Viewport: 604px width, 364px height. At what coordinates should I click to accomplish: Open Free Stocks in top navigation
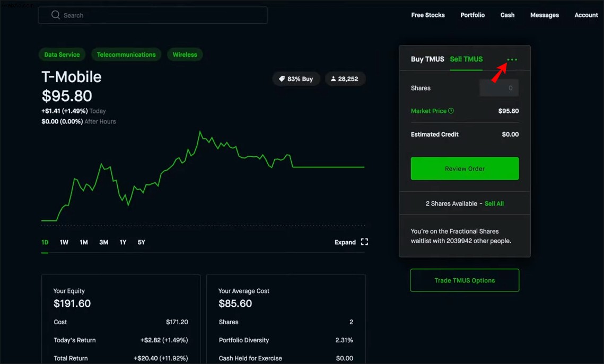point(428,15)
